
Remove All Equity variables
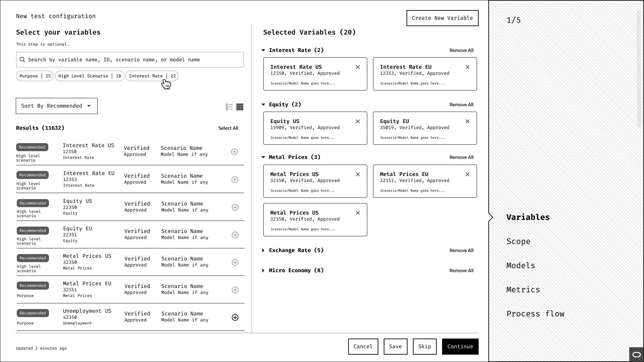tap(462, 105)
